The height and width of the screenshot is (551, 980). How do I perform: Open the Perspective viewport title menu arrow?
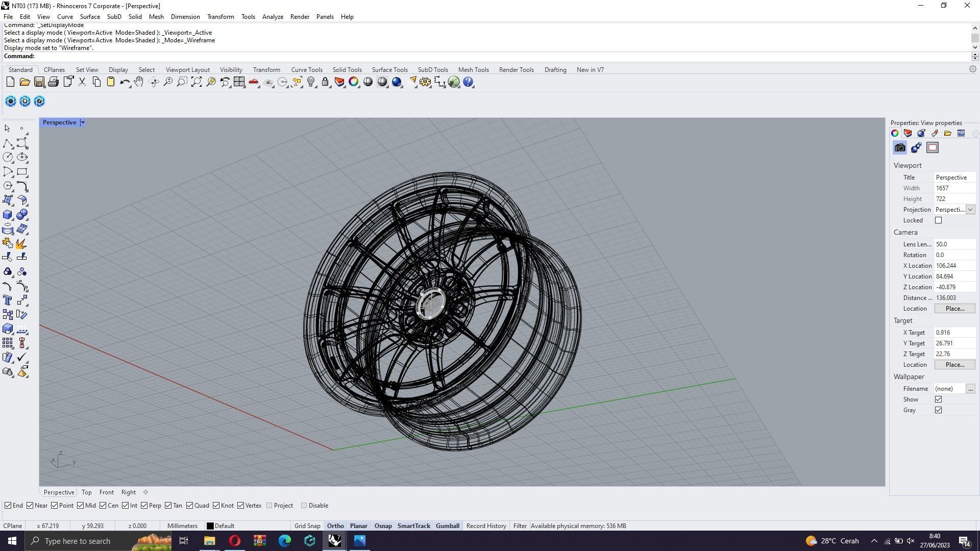[x=83, y=122]
